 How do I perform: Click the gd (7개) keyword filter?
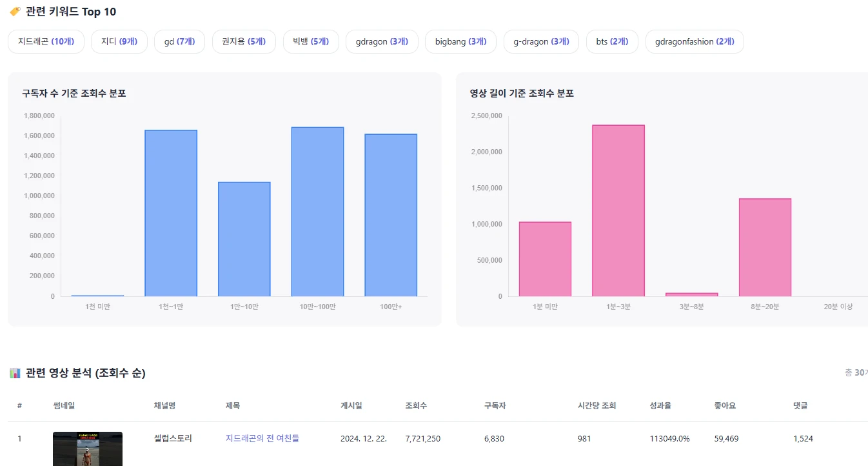pos(179,41)
